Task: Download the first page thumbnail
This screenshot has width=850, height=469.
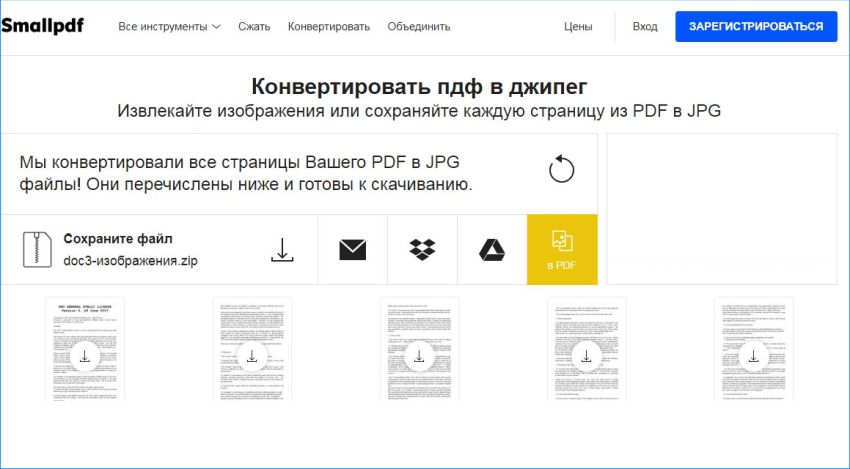Action: (85, 356)
